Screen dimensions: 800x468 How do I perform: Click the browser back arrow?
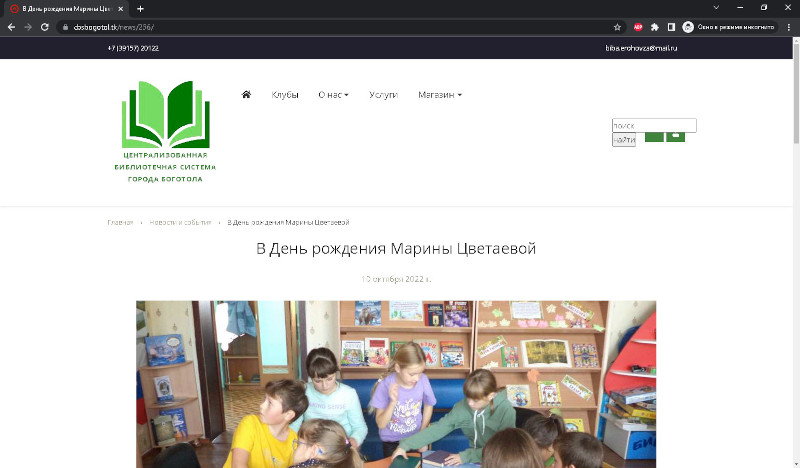[11, 27]
